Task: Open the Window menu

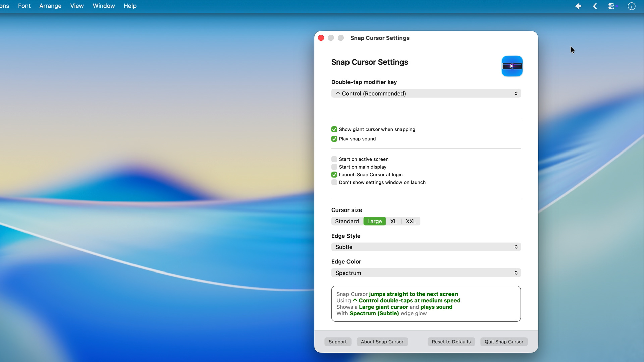Action: 103,6
